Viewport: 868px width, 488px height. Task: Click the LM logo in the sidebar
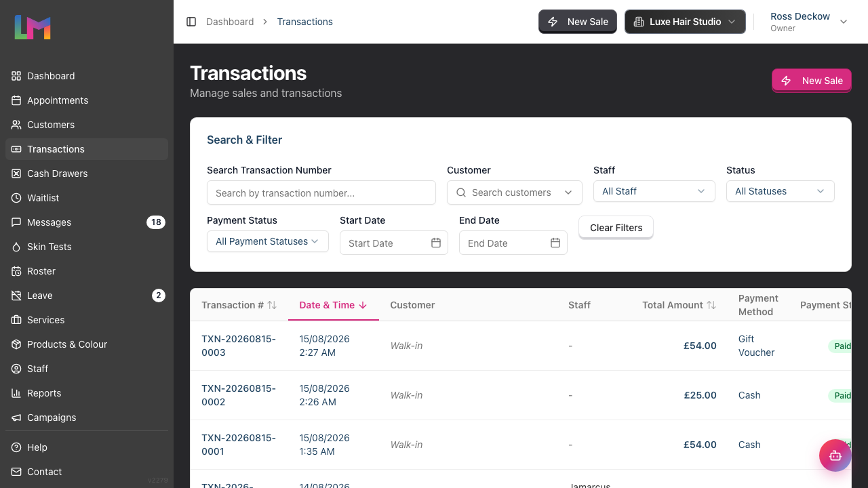point(33,27)
